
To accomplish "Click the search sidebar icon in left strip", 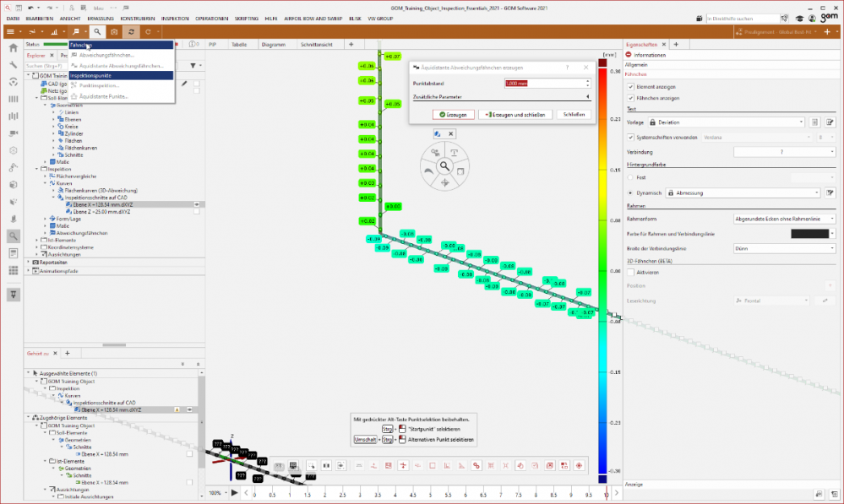I will tap(14, 236).
